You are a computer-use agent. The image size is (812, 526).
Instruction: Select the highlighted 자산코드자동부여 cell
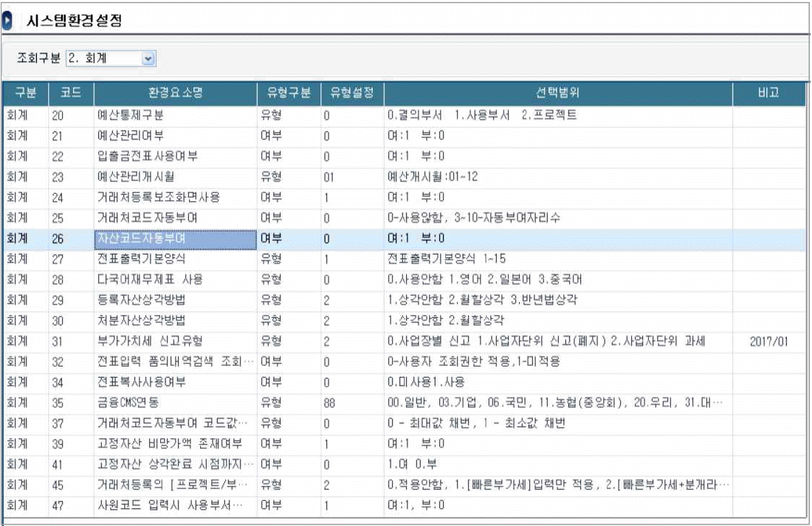click(x=174, y=239)
